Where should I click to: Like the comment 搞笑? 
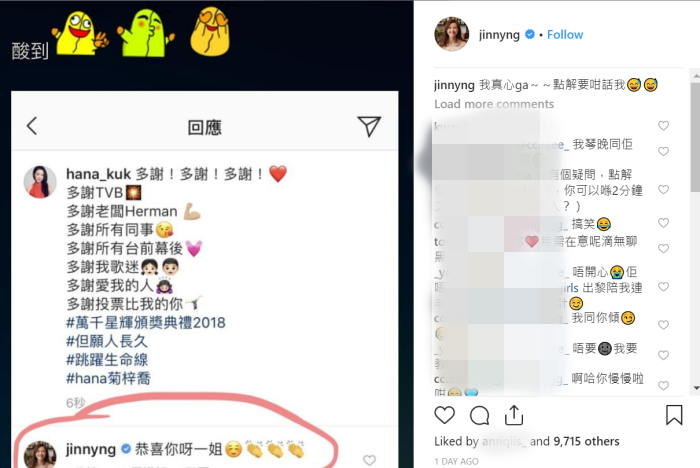point(663,223)
